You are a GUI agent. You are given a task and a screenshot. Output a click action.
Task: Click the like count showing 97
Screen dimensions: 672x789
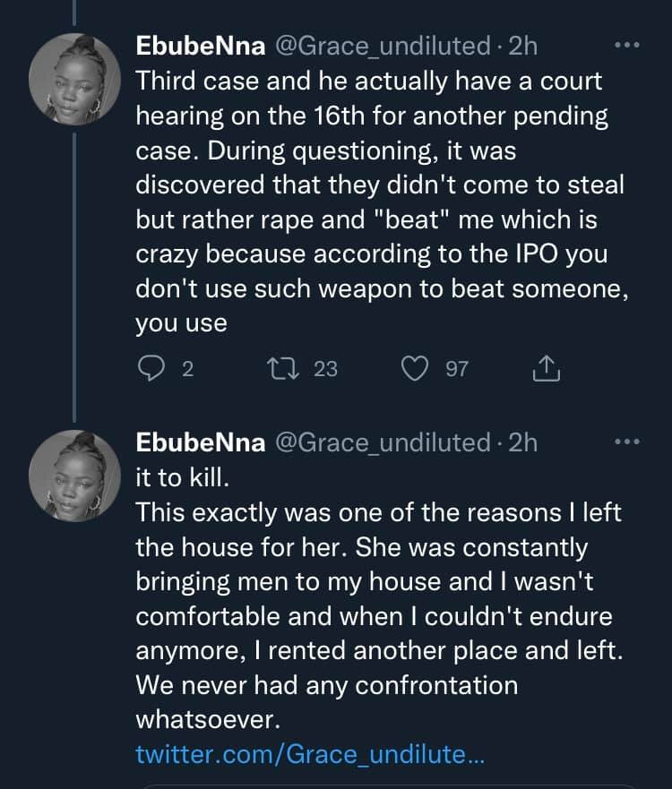point(457,369)
